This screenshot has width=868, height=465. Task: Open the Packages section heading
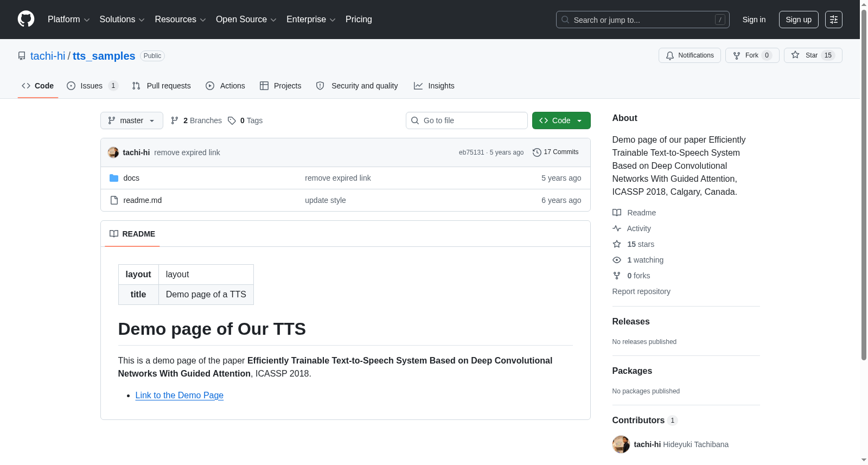[x=632, y=371]
